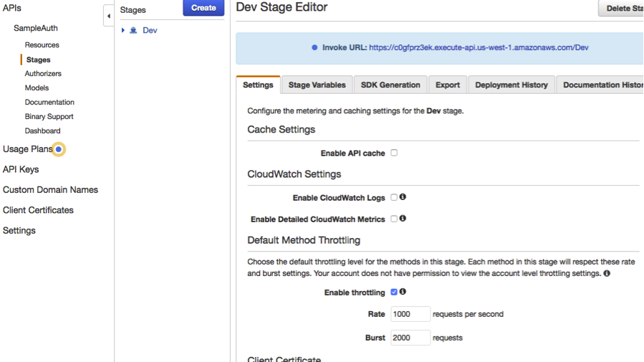Click the blue dot before Invoke URL
The width and height of the screenshot is (644, 362).
[314, 48]
